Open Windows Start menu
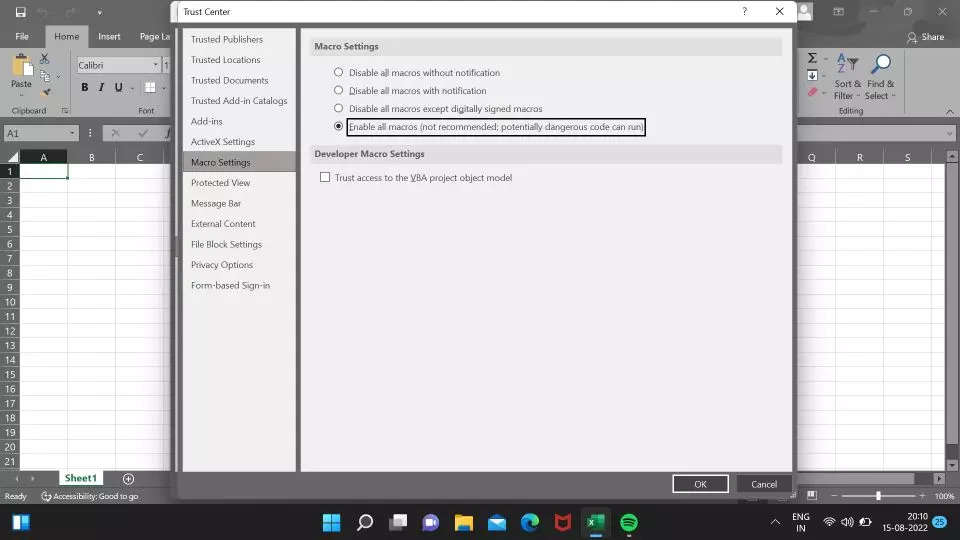This screenshot has width=960, height=540. point(331,523)
